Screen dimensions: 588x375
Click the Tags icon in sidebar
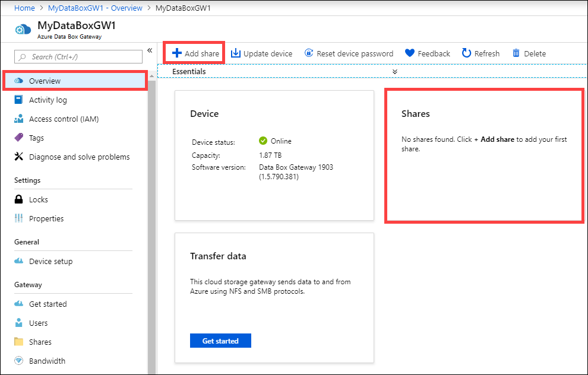pyautogui.click(x=19, y=138)
